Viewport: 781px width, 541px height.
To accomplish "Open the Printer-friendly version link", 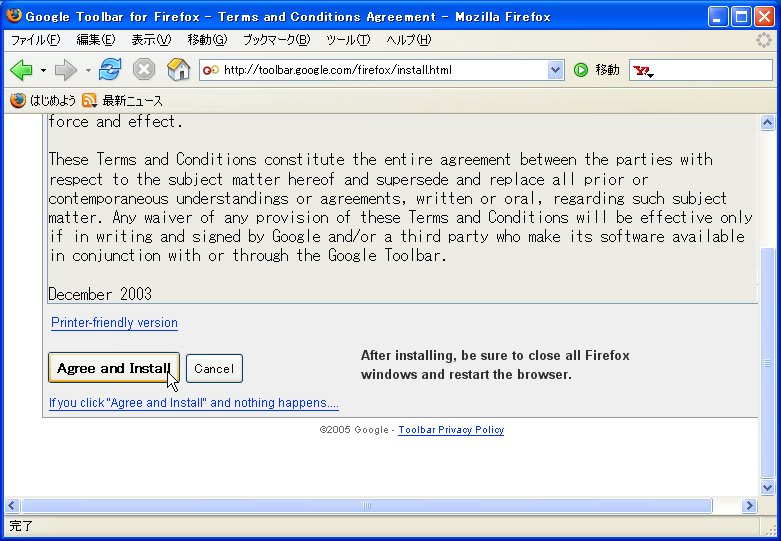I will 114,323.
